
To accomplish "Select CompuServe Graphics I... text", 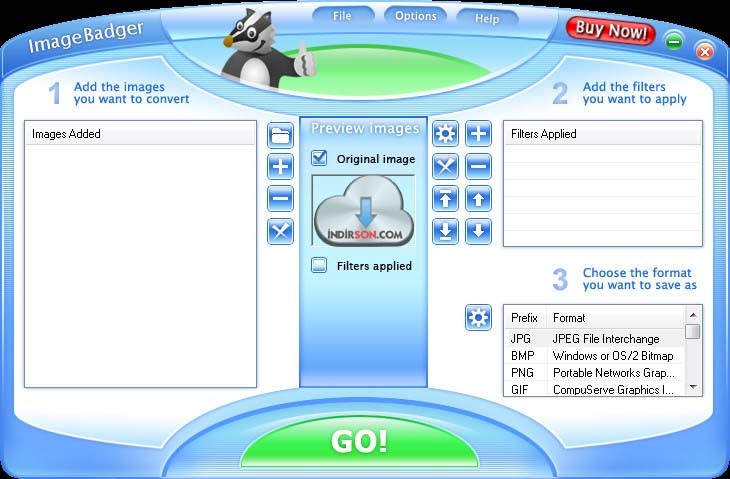I will (613, 389).
